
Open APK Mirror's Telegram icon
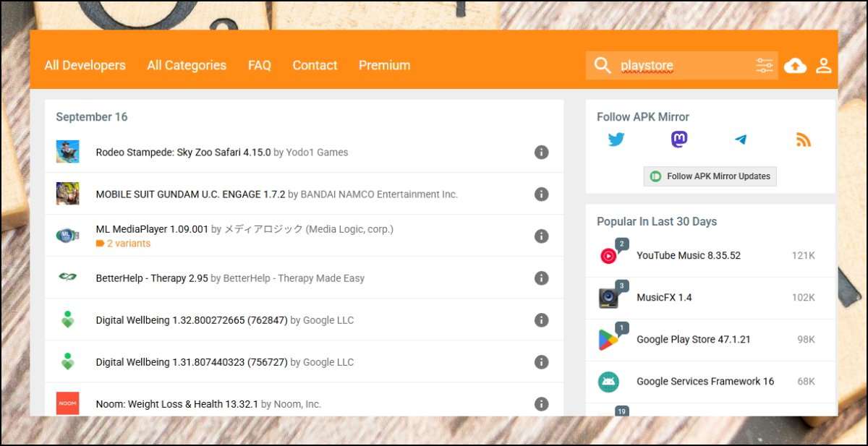pyautogui.click(x=741, y=140)
